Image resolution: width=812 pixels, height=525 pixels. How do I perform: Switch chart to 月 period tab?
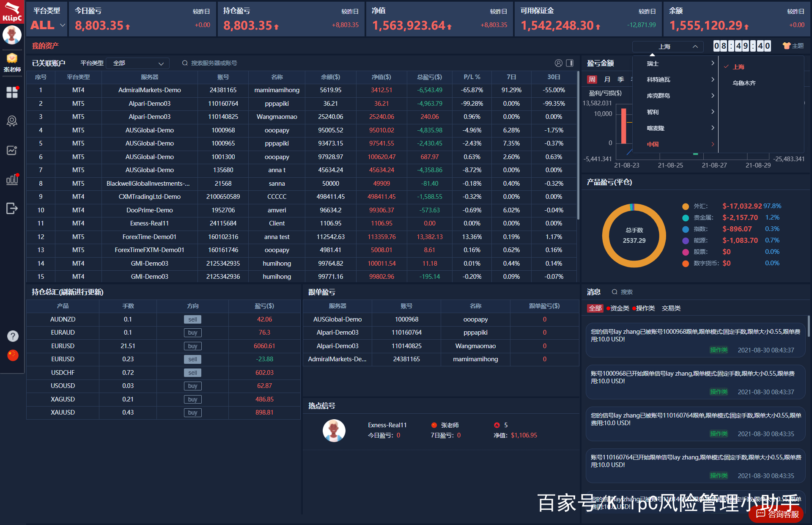(607, 79)
